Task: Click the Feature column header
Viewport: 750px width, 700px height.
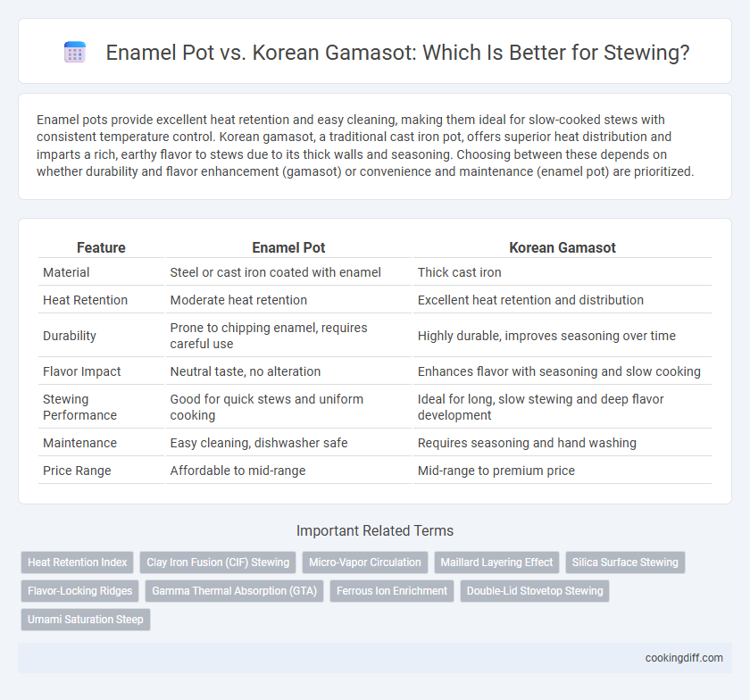Action: pos(102,247)
